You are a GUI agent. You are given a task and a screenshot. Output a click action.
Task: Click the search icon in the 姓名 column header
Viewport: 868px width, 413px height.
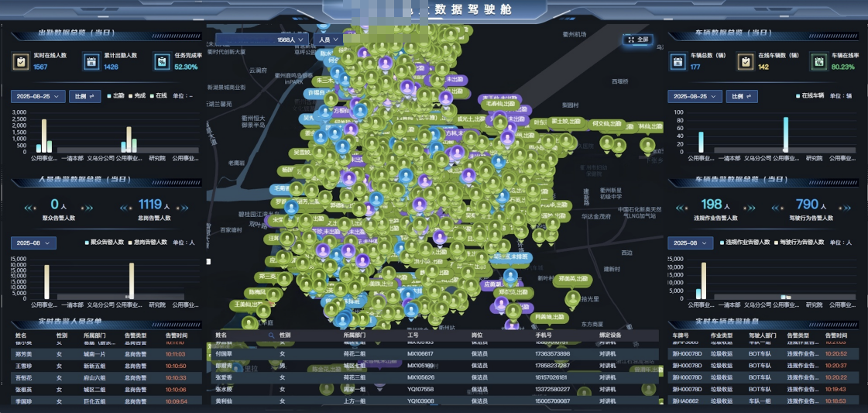(x=271, y=336)
